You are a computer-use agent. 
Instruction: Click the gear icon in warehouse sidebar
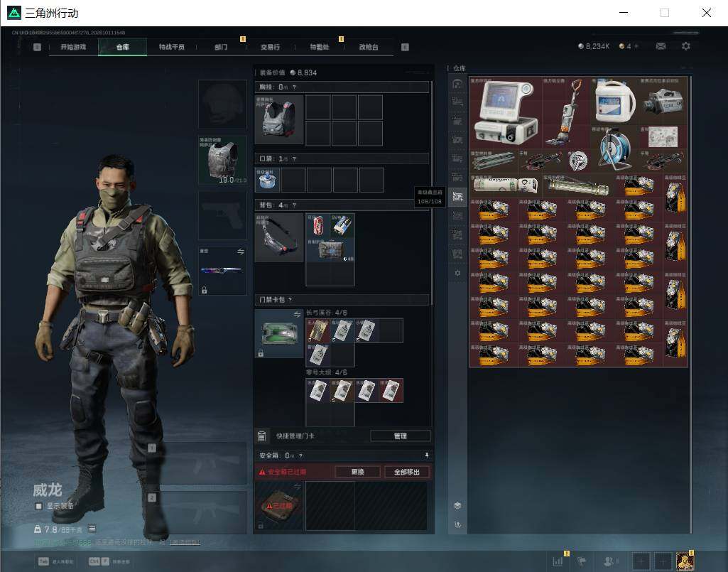457,274
